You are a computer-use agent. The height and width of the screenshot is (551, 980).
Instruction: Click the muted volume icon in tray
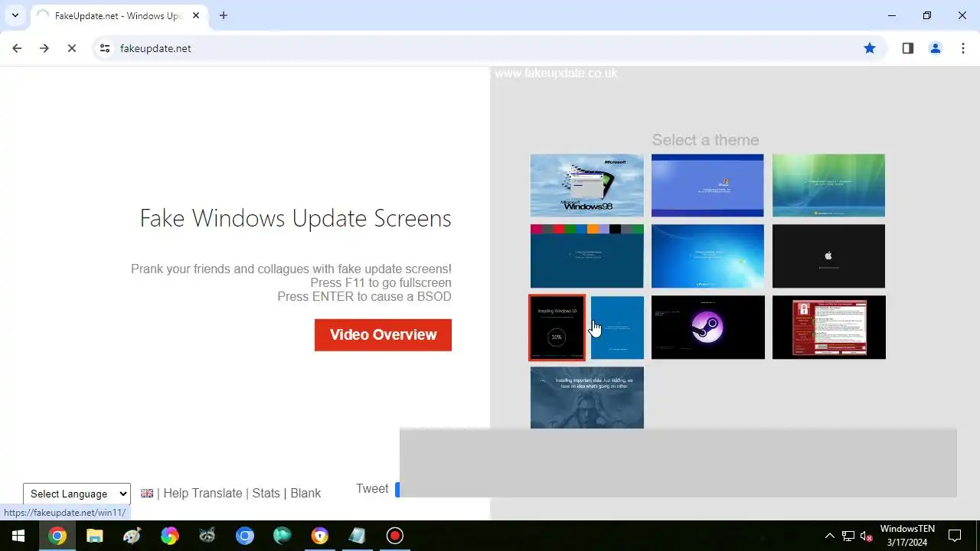tap(867, 536)
